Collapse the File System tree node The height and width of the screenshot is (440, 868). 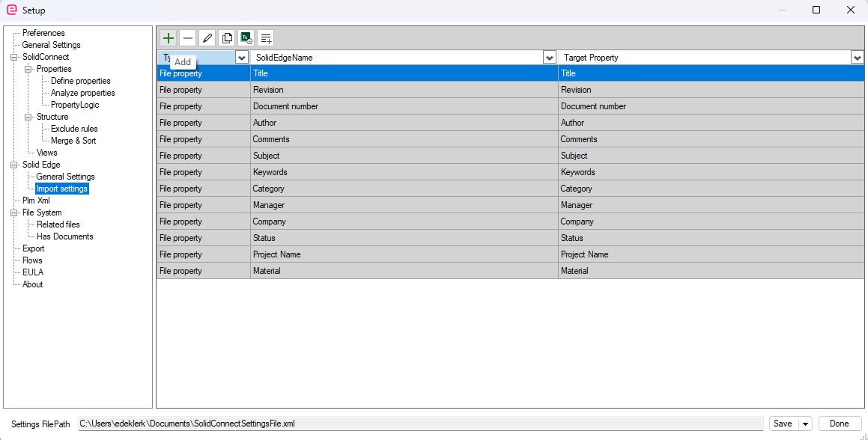13,213
